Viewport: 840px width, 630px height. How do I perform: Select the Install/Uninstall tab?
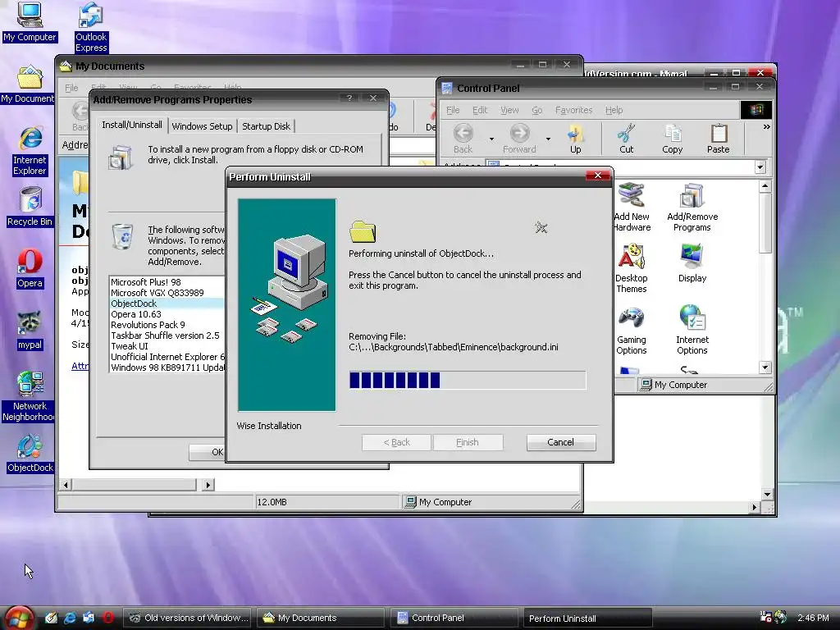pyautogui.click(x=132, y=125)
